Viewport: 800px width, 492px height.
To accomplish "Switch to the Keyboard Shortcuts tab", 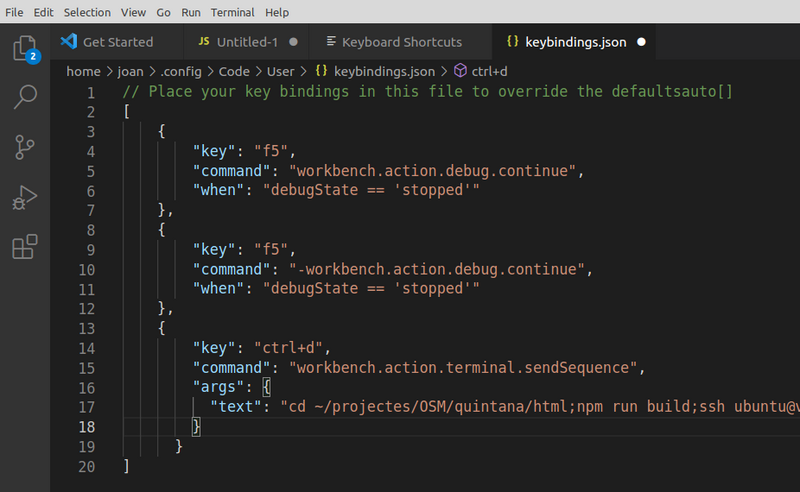I will (401, 42).
